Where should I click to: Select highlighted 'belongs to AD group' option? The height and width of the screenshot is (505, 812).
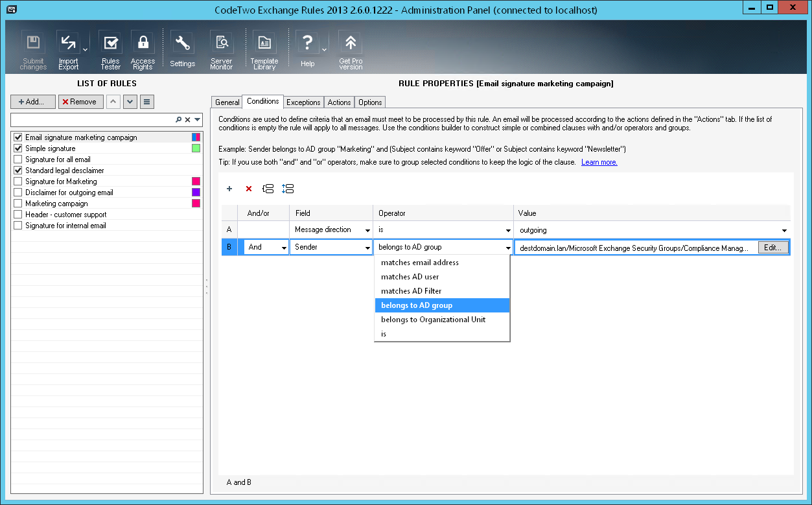pos(442,305)
